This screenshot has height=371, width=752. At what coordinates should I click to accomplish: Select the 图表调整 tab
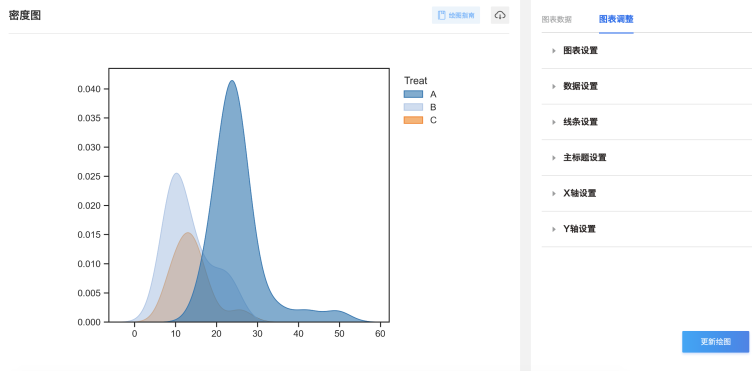[616, 19]
